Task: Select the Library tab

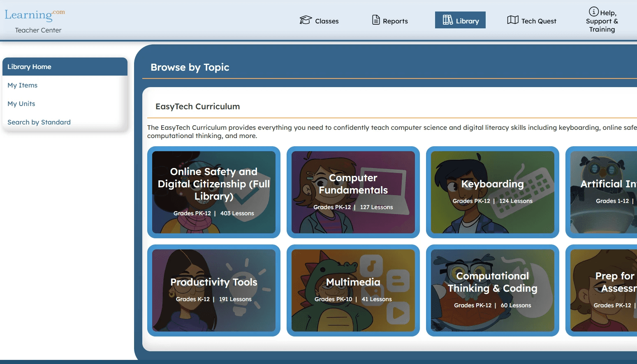Action: (460, 20)
